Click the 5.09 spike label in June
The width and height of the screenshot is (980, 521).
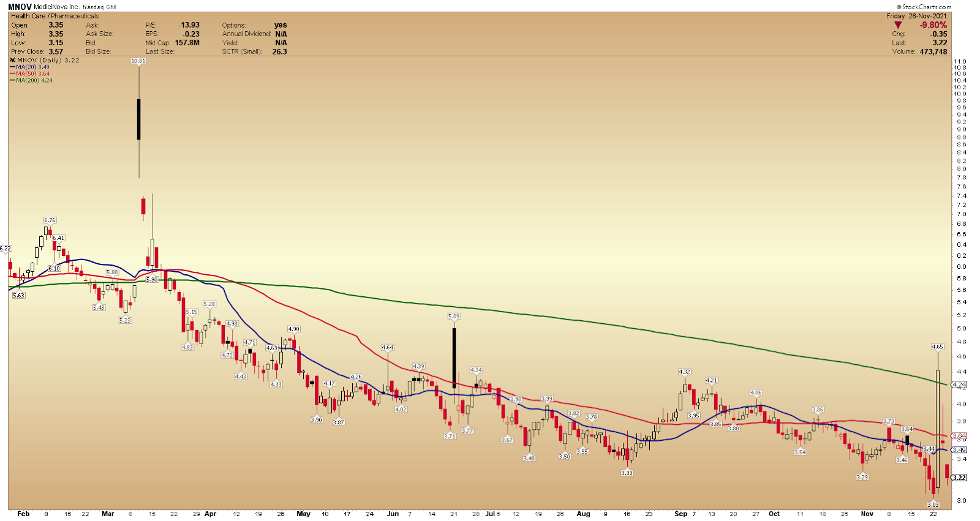click(454, 317)
